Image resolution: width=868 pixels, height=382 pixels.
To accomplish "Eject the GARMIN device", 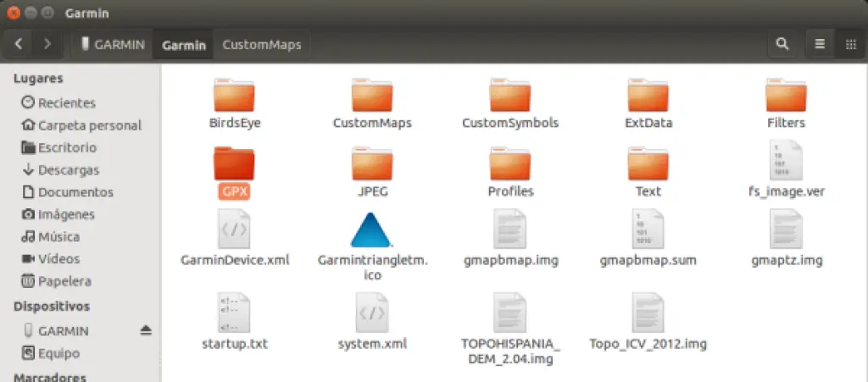I will click(146, 330).
